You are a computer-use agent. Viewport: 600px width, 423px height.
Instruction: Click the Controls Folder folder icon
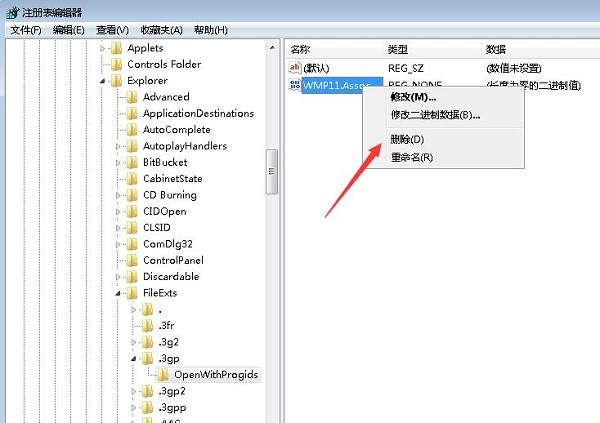click(x=116, y=64)
